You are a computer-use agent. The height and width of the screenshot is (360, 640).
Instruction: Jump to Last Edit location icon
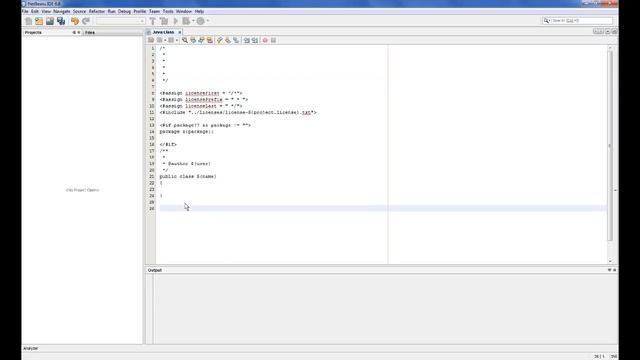pyautogui.click(x=151, y=40)
